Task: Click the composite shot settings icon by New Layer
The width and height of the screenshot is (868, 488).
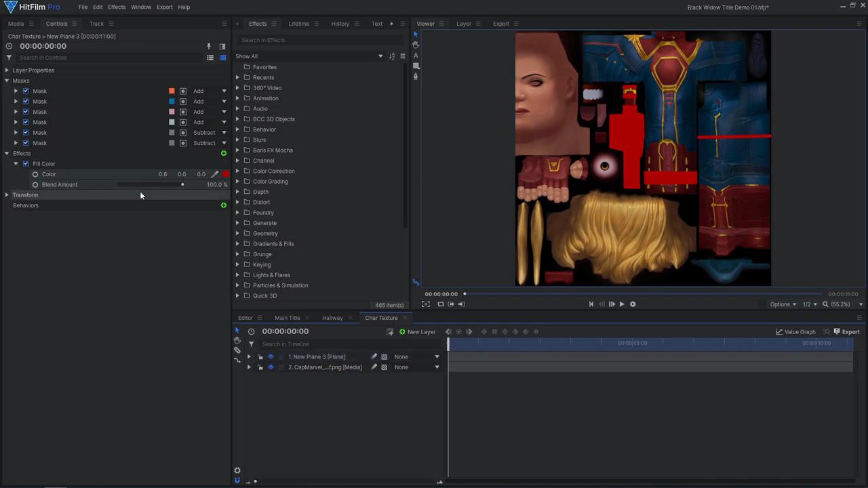Action: [390, 332]
